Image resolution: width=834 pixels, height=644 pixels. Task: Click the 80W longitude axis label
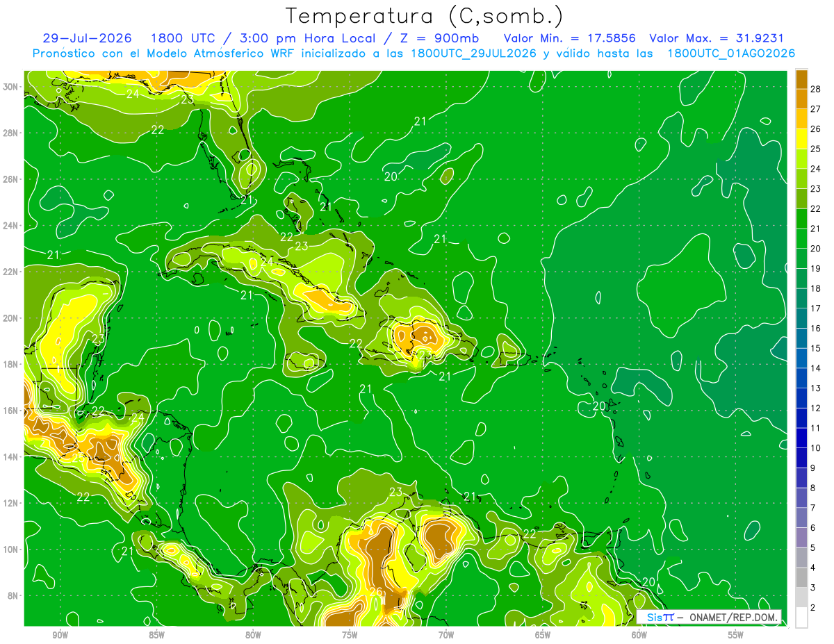point(253,635)
